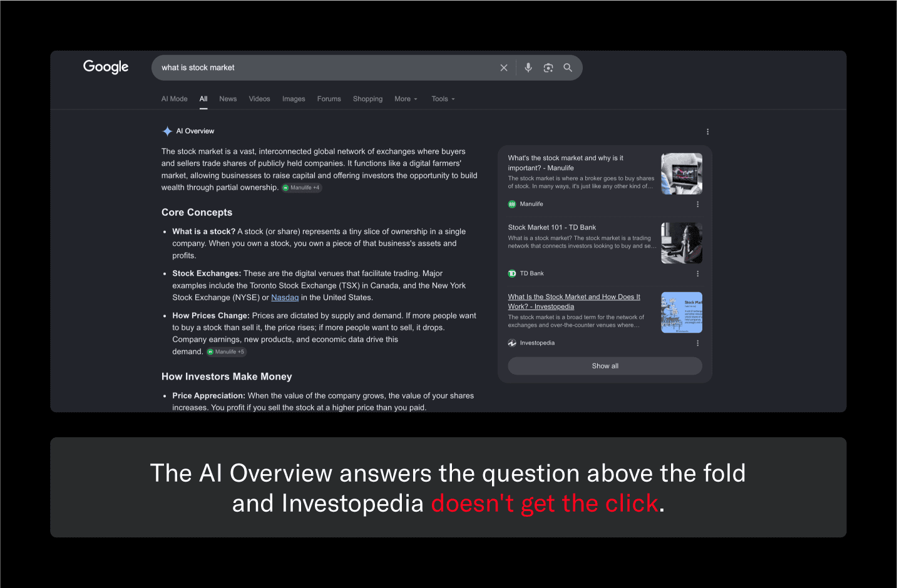Switch to the Shopping tab
The image size is (897, 588).
(368, 99)
